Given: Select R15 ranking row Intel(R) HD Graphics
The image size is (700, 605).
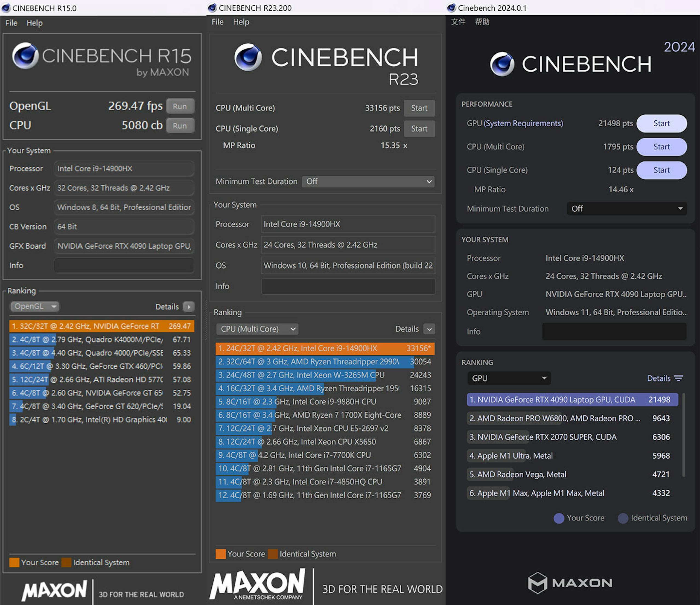Looking at the screenshot, I should (x=102, y=420).
